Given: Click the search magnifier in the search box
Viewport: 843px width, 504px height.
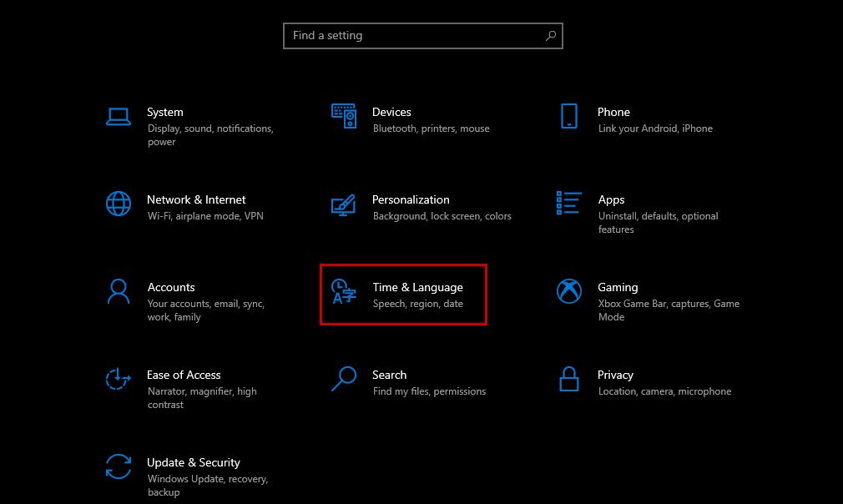Looking at the screenshot, I should coord(551,36).
